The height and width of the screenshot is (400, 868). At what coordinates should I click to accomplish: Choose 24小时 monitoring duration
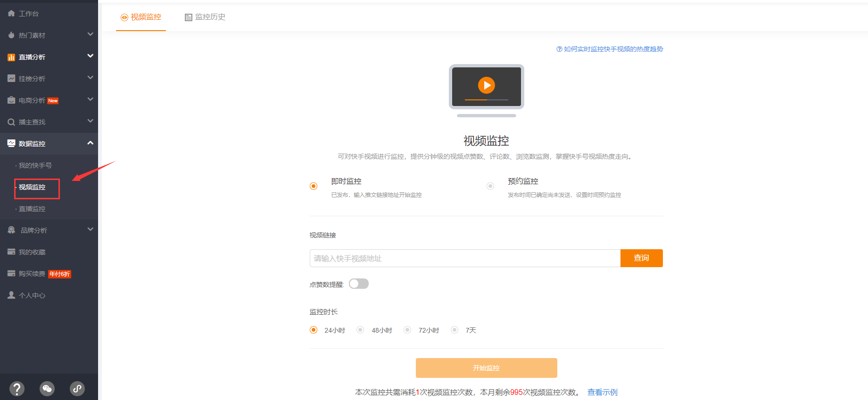pos(314,330)
